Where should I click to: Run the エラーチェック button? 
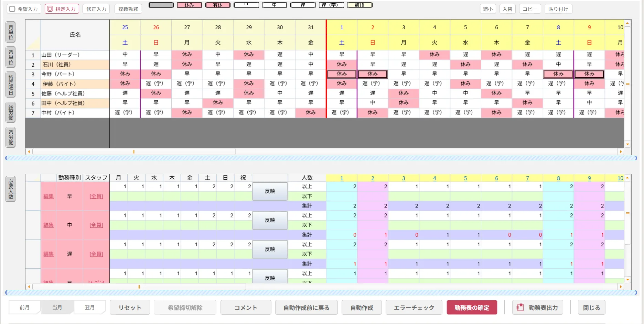point(414,308)
